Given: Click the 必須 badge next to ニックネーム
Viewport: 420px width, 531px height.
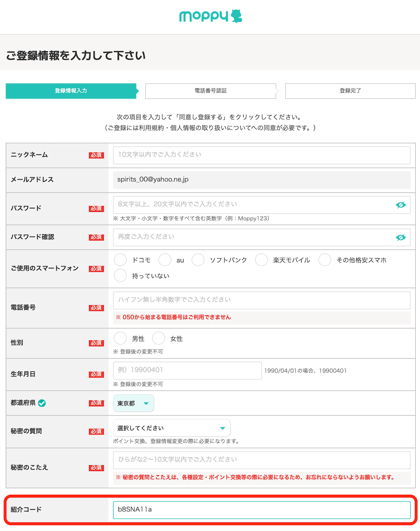Looking at the screenshot, I should coord(96,155).
